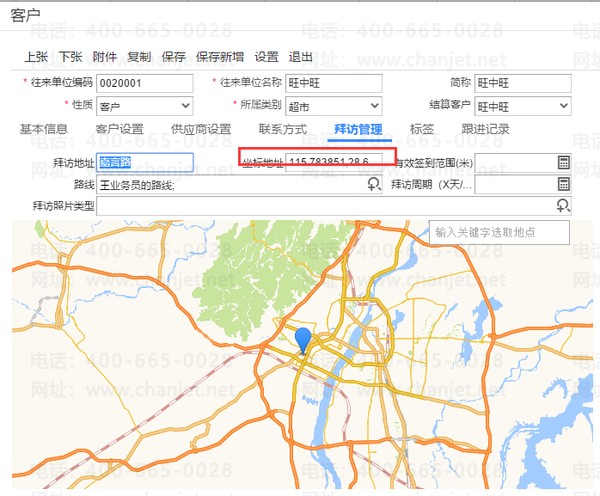Click map keyword search box 输入关键字选取地点
Image resolution: width=600 pixels, height=496 pixels.
click(499, 232)
